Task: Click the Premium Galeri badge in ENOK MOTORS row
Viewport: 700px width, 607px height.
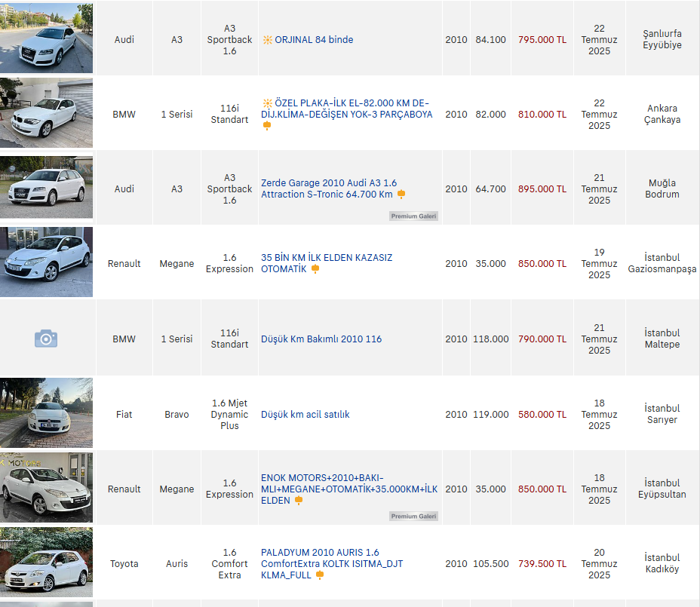Action: (x=413, y=516)
